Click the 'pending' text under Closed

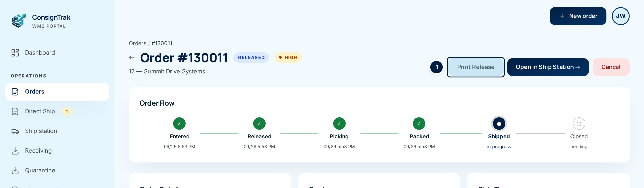(x=578, y=147)
